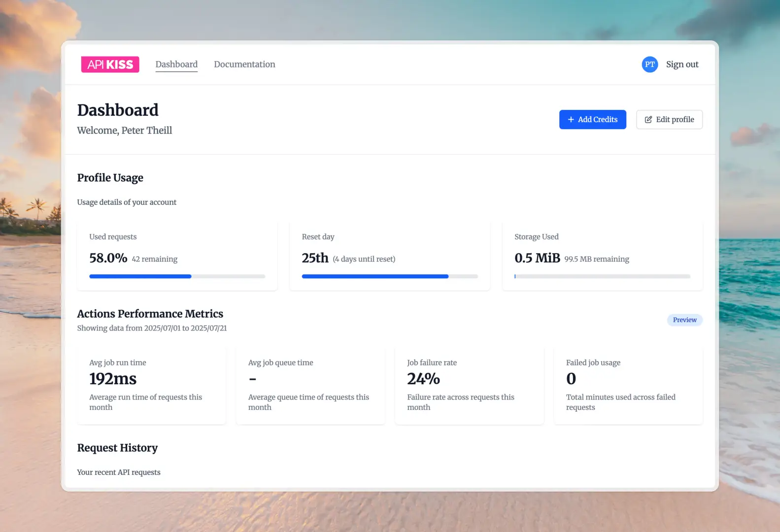Select the Avg job queue time card
The image size is (780, 532).
pos(310,385)
